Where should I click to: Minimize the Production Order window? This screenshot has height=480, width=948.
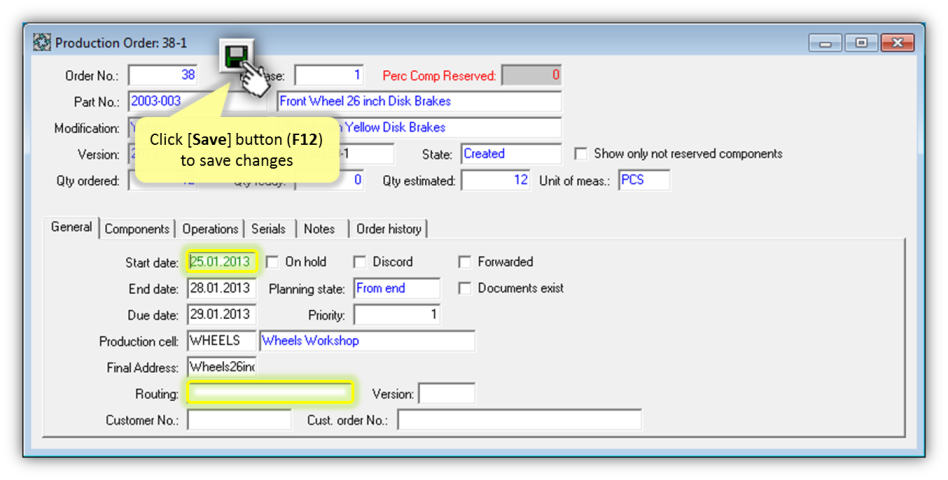[x=826, y=43]
